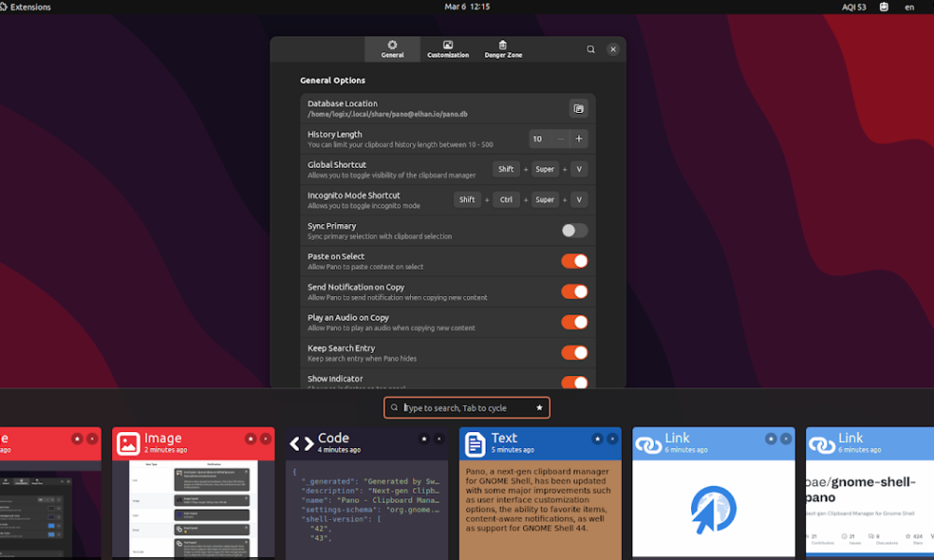Open search in the preferences header
The image size is (934, 560).
[x=590, y=49]
